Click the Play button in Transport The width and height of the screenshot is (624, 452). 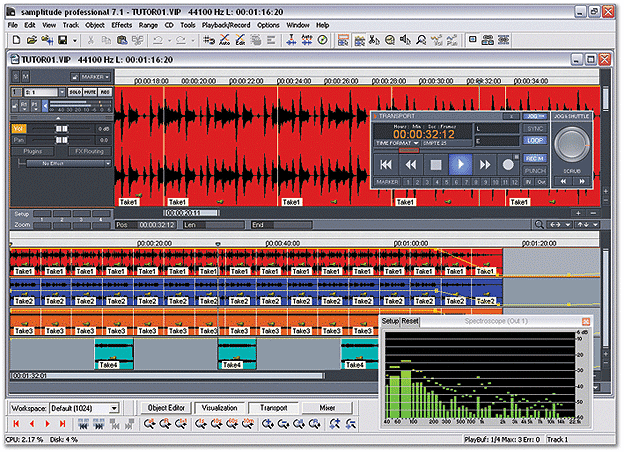tap(460, 164)
